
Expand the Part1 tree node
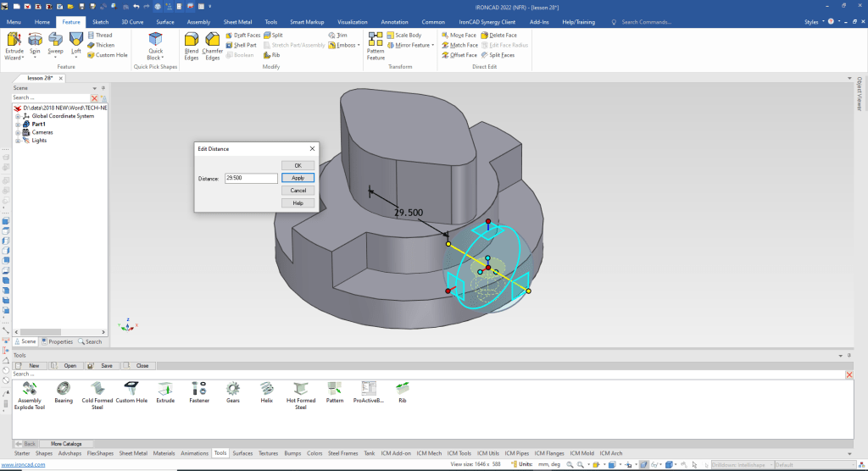pyautogui.click(x=17, y=125)
